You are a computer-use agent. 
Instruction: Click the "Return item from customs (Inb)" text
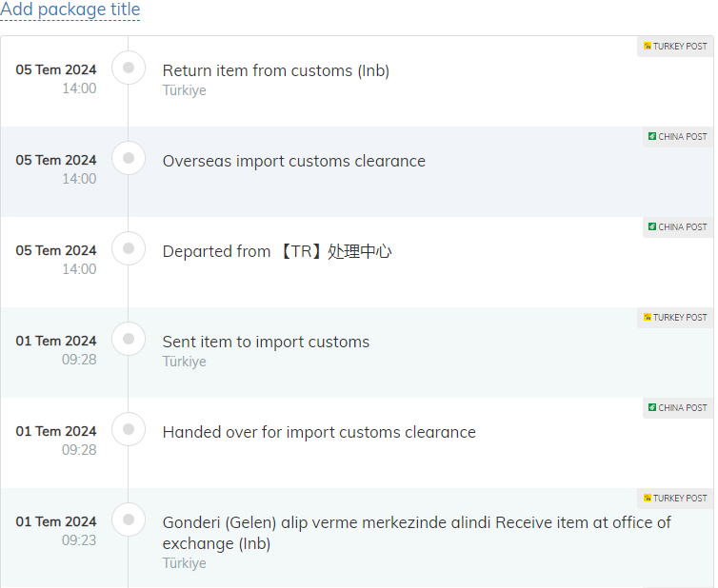pyautogui.click(x=275, y=70)
